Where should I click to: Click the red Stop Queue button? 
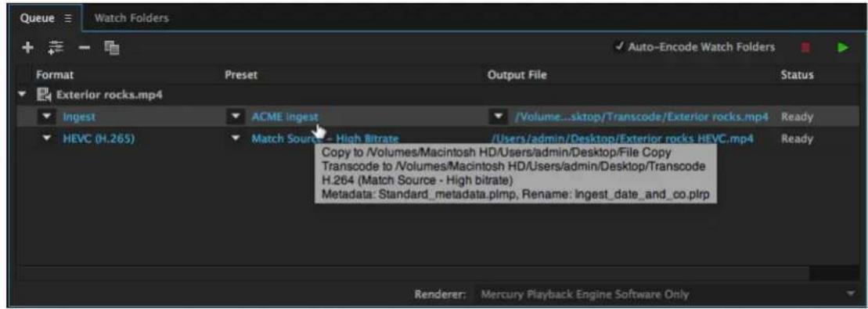tap(805, 48)
